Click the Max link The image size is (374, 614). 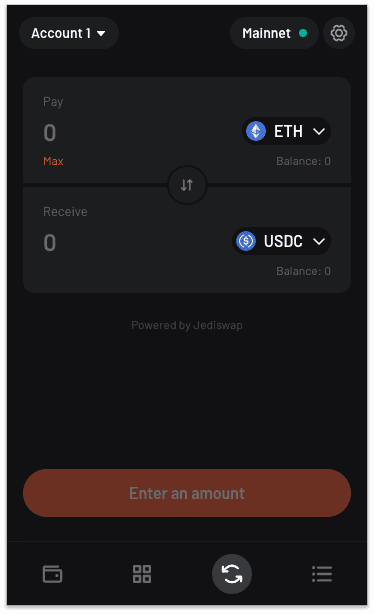(53, 161)
